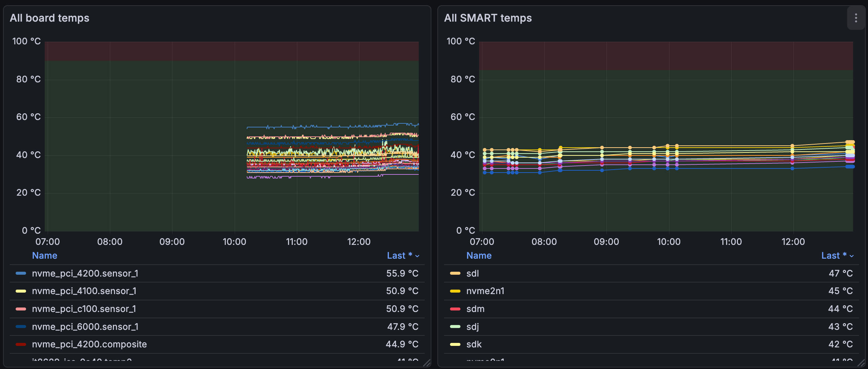Toggle sdj series in SMART legend
This screenshot has height=369, width=868.
(472, 327)
